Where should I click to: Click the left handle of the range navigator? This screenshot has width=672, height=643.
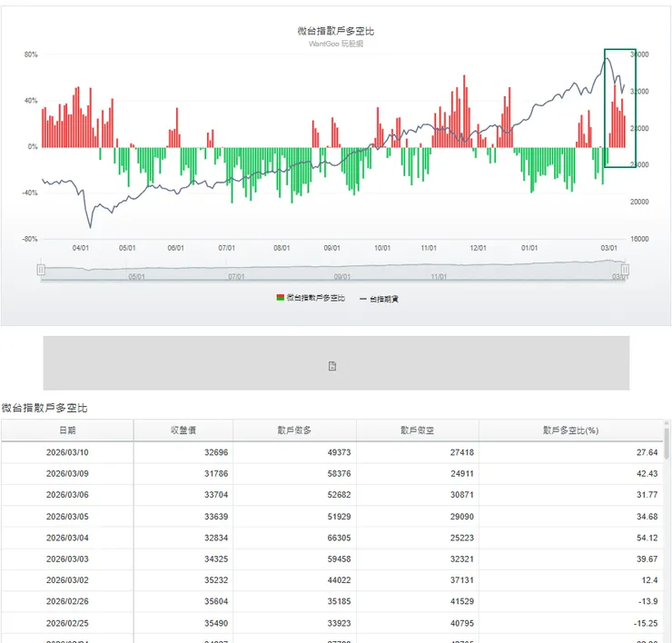point(41,270)
